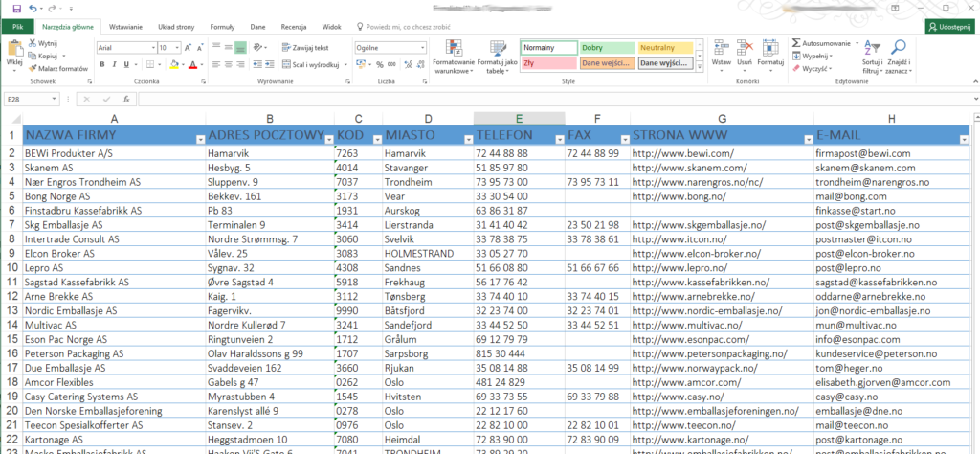Click the Redo arrow icon

point(52,9)
